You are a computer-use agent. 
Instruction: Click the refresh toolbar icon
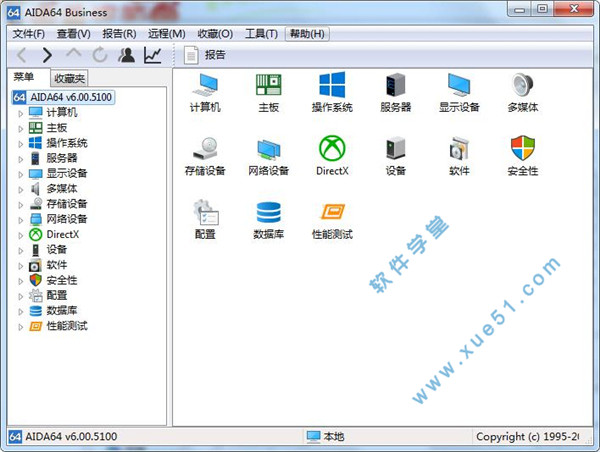100,55
